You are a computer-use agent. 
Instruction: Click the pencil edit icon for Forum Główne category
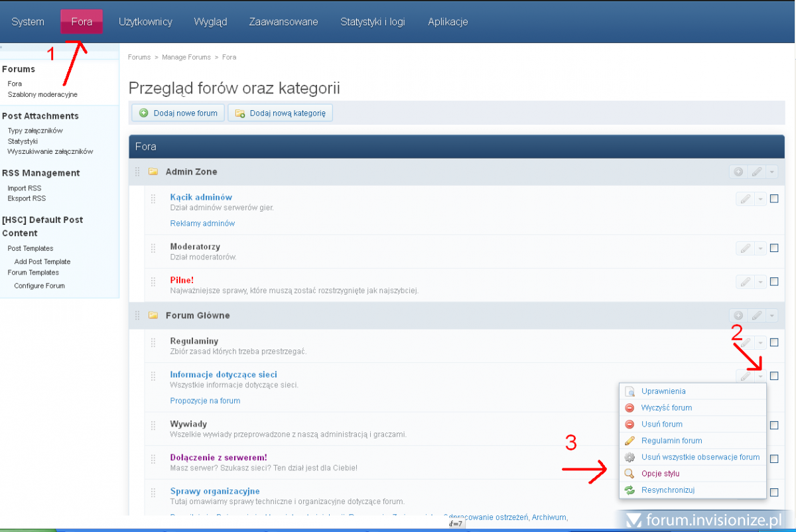[x=757, y=316]
